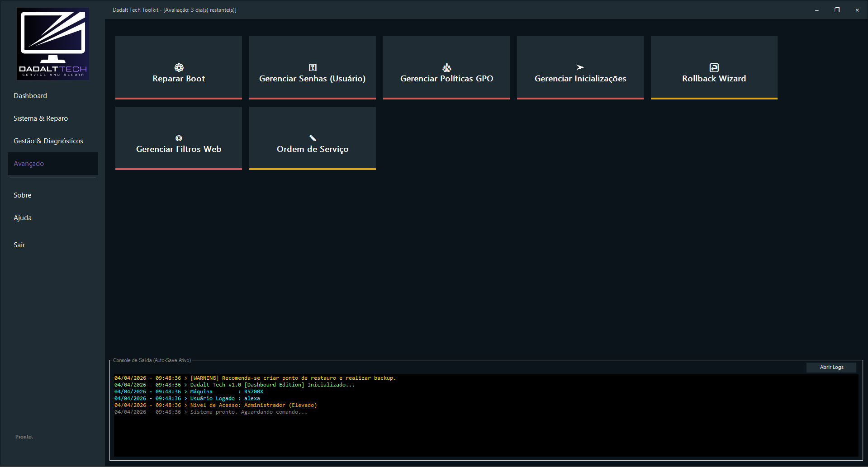
Task: Go to the Dashboard section
Action: [53, 96]
